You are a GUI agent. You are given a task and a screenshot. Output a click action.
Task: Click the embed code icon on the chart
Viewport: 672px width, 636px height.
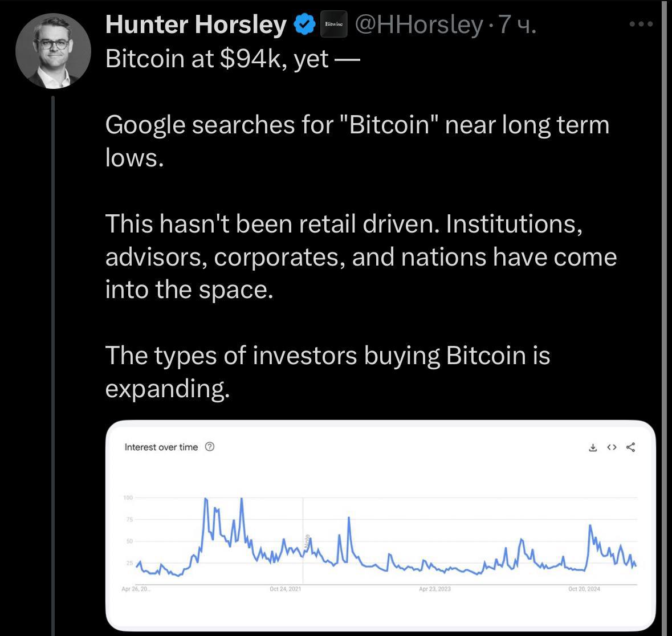pos(612,448)
